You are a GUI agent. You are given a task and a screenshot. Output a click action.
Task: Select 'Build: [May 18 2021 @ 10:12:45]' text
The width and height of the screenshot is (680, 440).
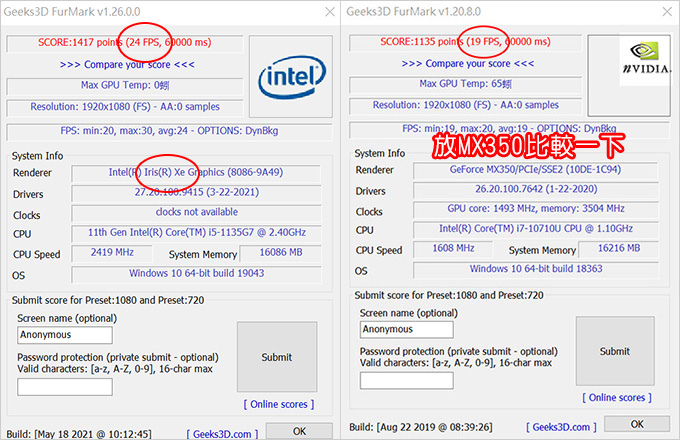tap(79, 434)
